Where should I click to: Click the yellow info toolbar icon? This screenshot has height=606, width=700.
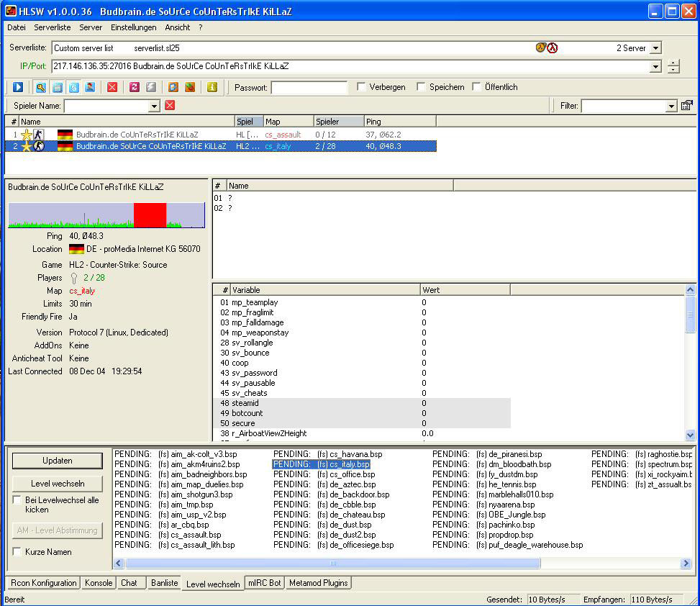point(213,87)
